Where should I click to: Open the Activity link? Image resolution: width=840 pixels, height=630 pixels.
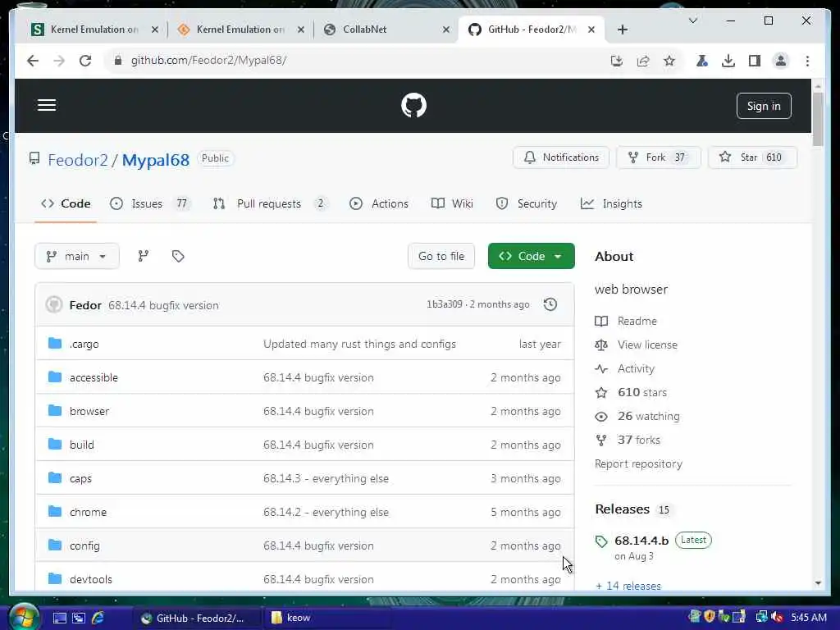click(636, 368)
